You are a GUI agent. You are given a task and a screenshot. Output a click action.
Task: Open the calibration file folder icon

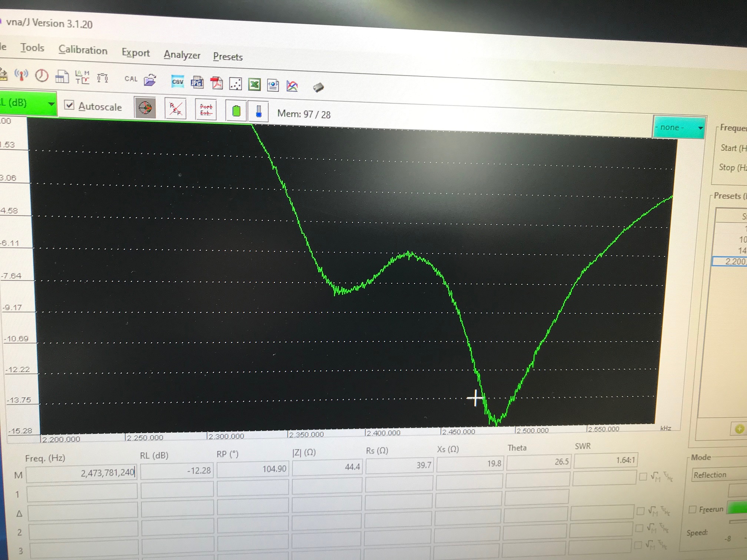150,80
